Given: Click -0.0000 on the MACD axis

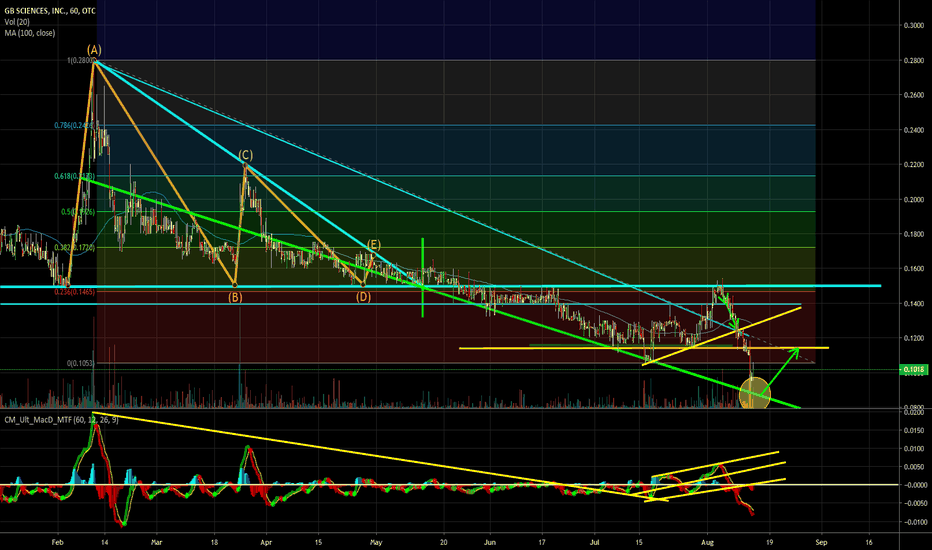Looking at the screenshot, I should 915,485.
